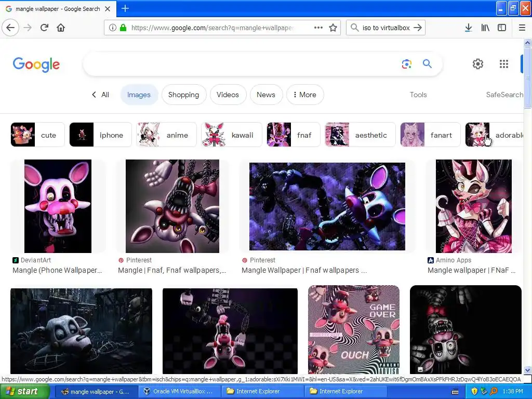Open the SafeSearch options
532x399 pixels.
[504, 95]
